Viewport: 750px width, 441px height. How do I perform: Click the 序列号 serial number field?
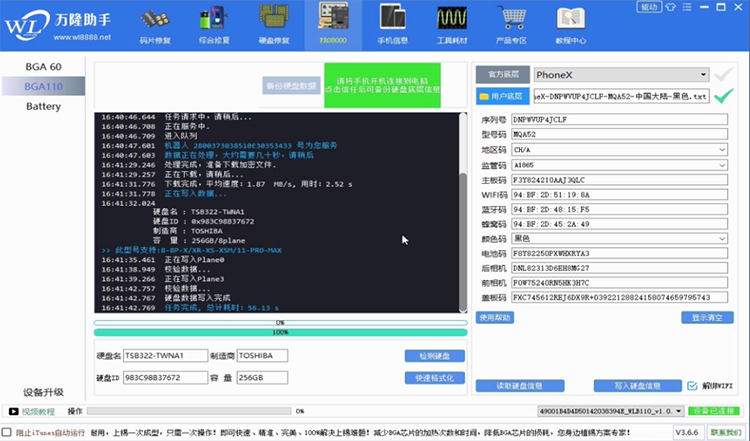619,120
